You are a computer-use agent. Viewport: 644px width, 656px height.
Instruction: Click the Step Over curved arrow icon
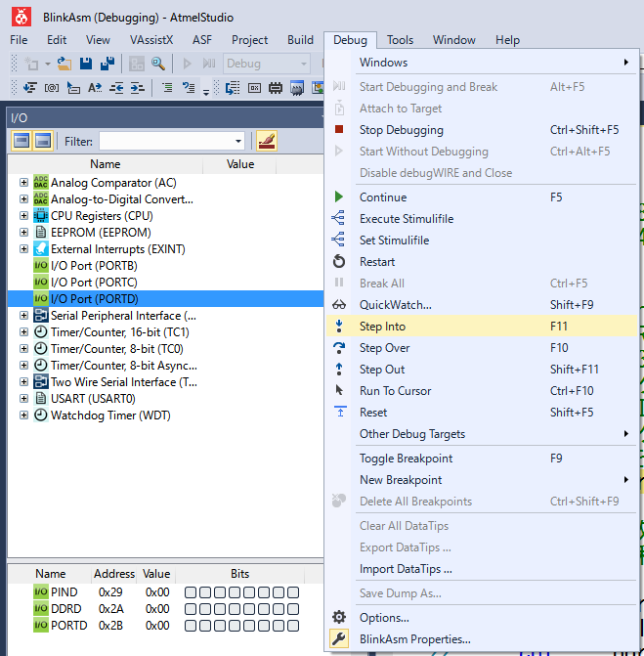click(339, 348)
